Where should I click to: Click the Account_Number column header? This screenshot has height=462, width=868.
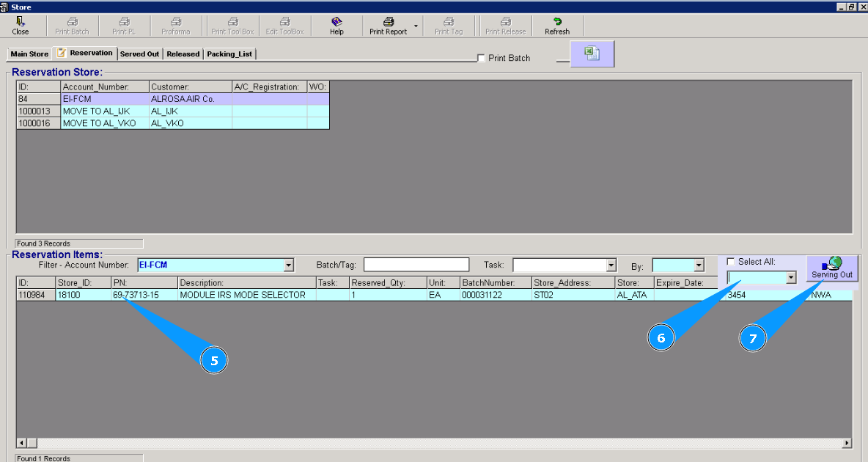(105, 87)
